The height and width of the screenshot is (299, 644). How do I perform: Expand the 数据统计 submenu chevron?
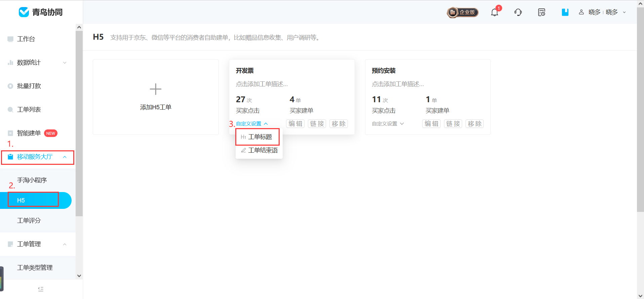point(65,63)
